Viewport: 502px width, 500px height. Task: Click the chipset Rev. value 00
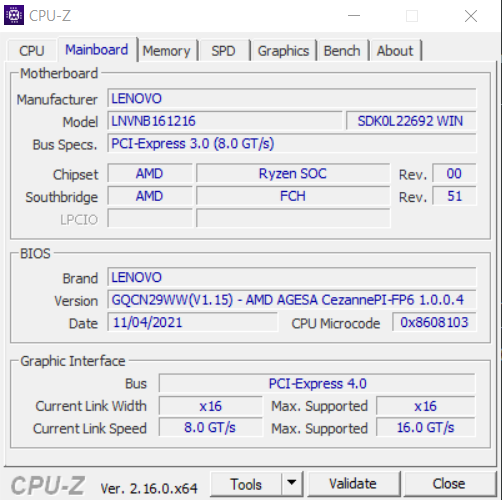tap(454, 173)
